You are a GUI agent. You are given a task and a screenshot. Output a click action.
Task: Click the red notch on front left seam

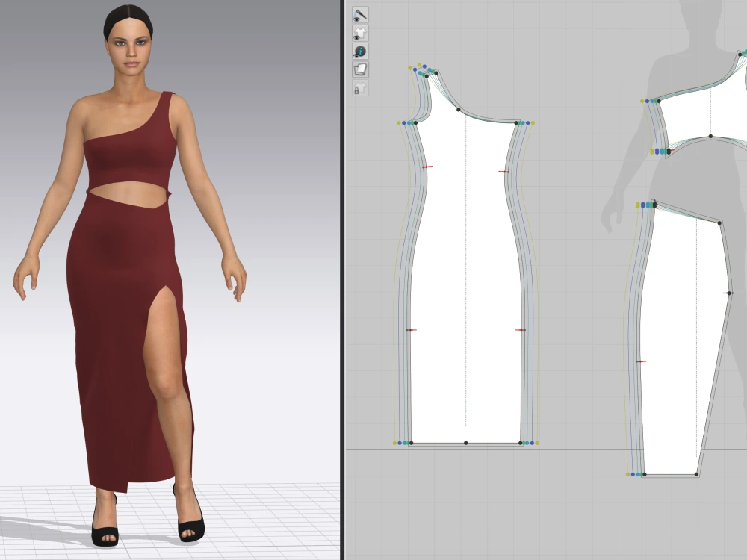[427, 167]
